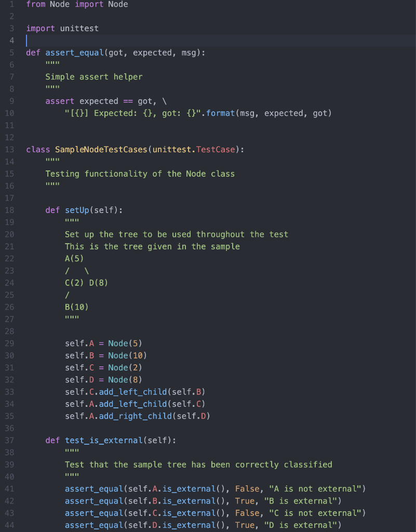
Task: Click the setUp method name
Action: 77,210
